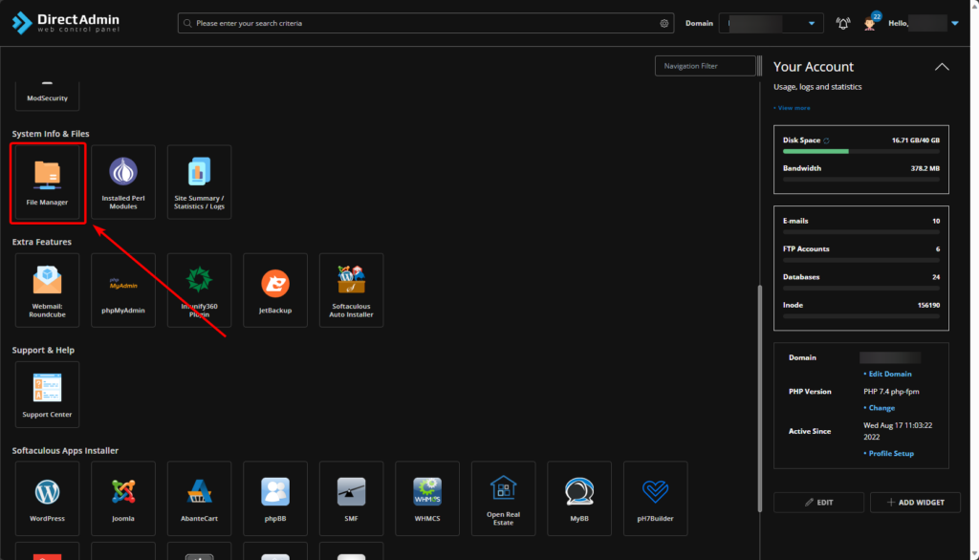Select the WordPress installer icon
Image resolution: width=979 pixels, height=560 pixels.
pos(47,498)
